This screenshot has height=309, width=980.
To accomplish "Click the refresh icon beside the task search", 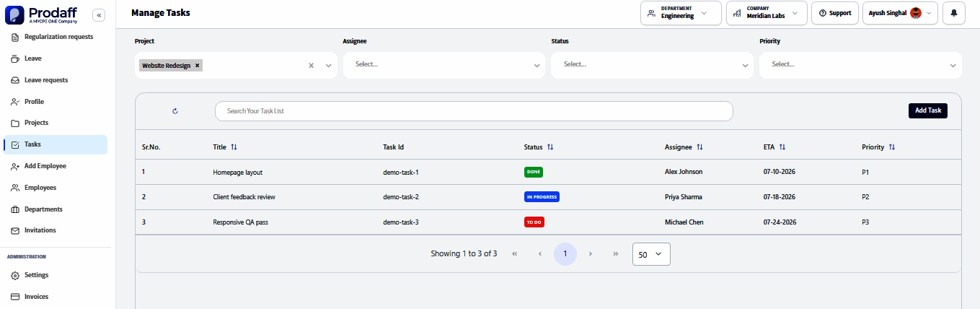I will tap(175, 111).
